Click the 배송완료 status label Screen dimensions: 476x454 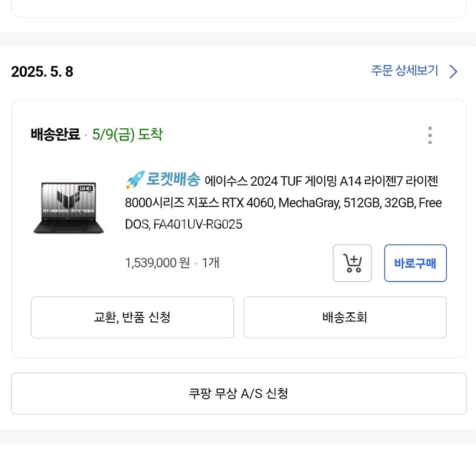pyautogui.click(x=55, y=134)
